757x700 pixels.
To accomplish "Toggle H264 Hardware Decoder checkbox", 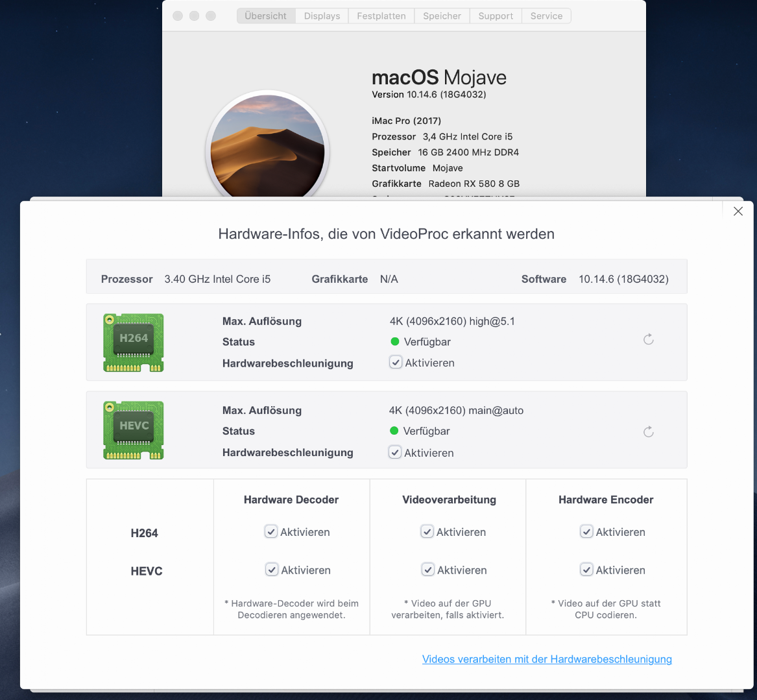I will point(271,531).
